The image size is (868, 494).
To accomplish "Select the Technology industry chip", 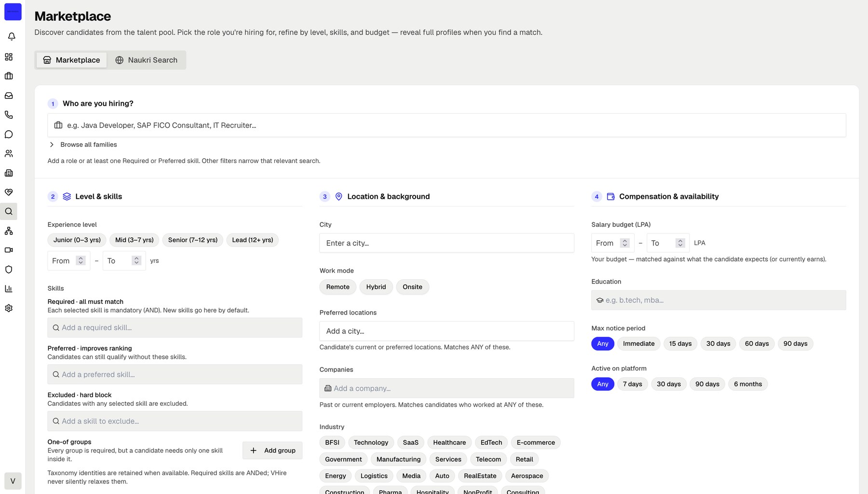I will pos(371,443).
